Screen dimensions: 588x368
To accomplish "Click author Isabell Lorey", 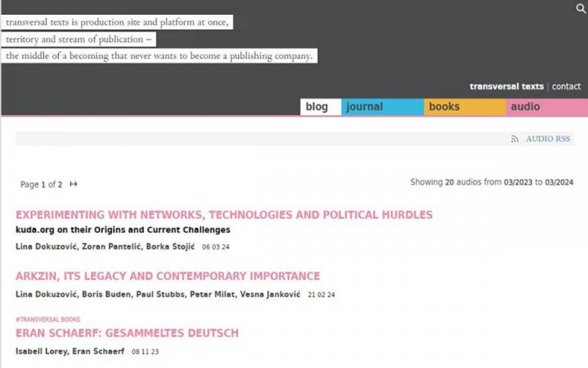I will (x=42, y=351).
